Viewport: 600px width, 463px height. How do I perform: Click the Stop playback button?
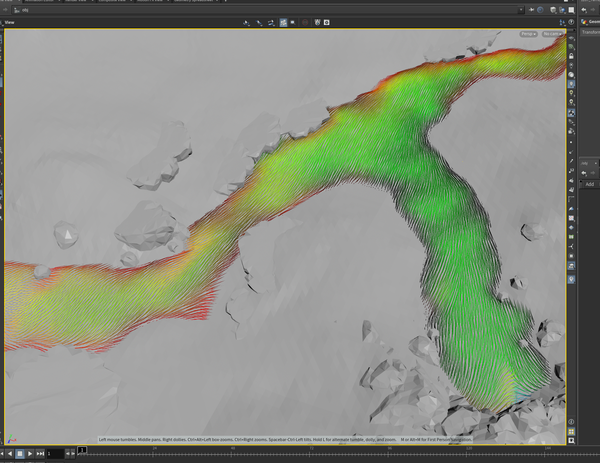pos(20,453)
